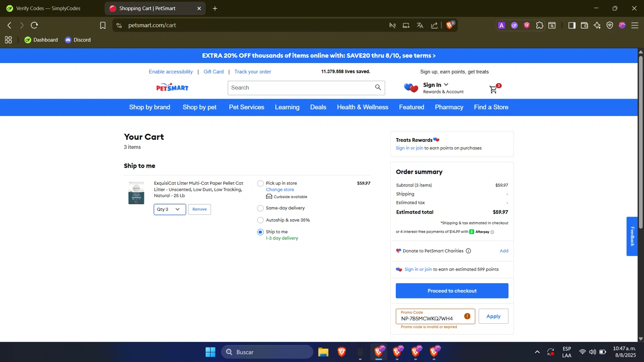This screenshot has height=362, width=644.
Task: Click the share page icon
Action: (434, 25)
